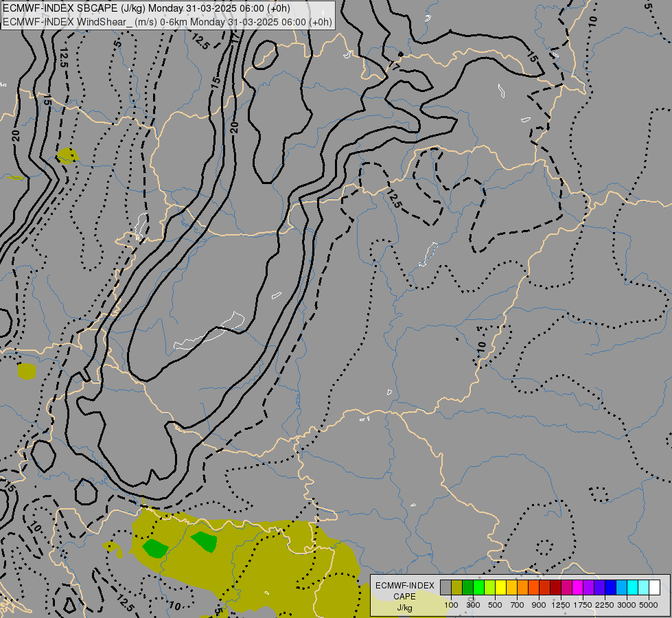The width and height of the screenshot is (672, 618).
Task: Click the legend value 900
Action: 539,605
